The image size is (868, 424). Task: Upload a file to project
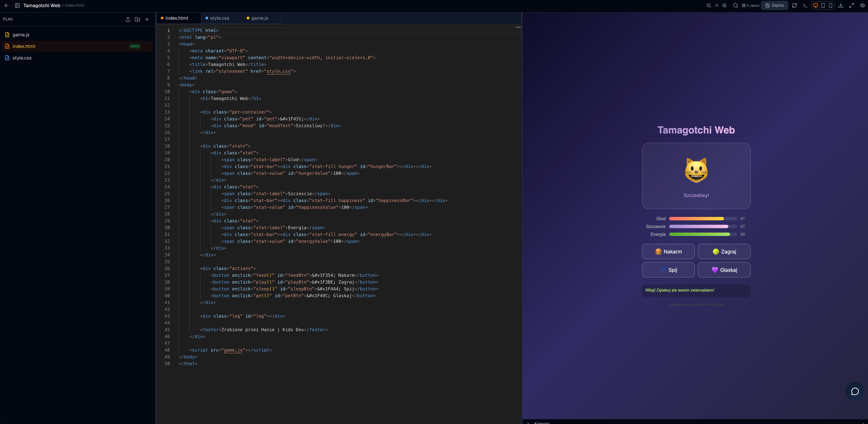[128, 19]
